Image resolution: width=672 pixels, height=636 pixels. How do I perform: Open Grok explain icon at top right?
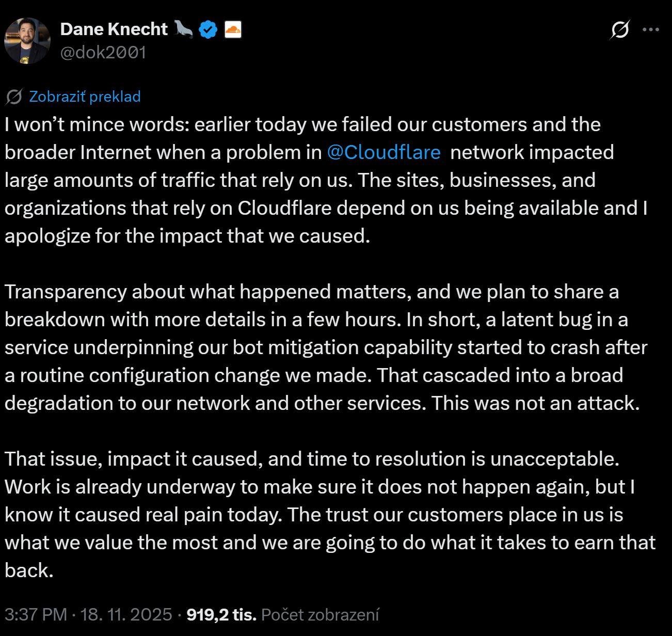click(x=619, y=30)
